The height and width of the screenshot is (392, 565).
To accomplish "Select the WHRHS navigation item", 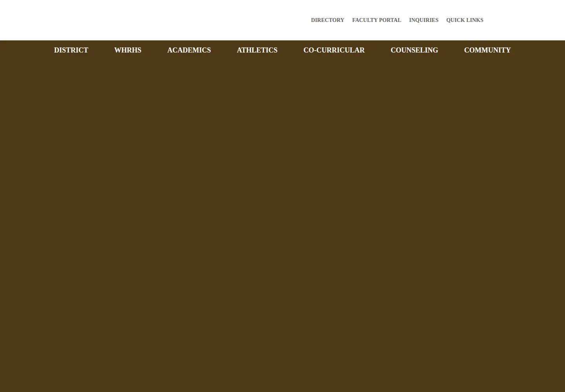I will (x=128, y=50).
